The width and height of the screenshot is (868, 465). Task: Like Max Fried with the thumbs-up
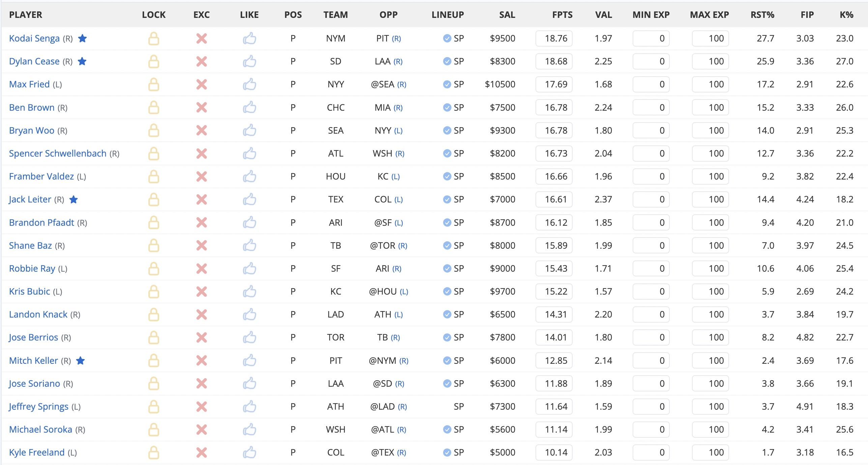pos(250,84)
